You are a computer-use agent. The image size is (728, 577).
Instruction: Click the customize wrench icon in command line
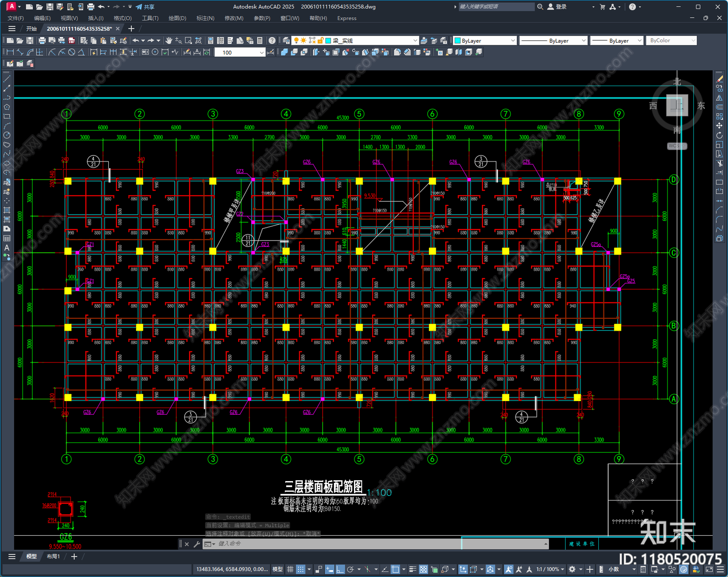click(197, 544)
